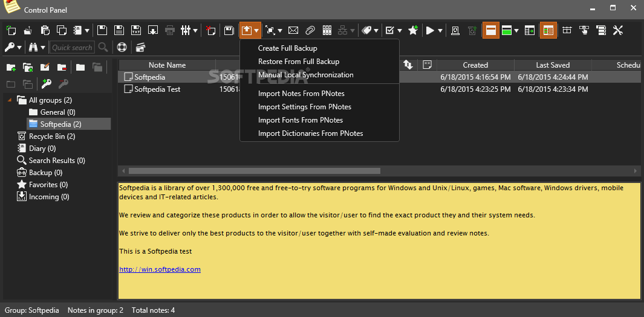
Task: Click the duplicate note icon
Action: pyautogui.click(x=62, y=30)
